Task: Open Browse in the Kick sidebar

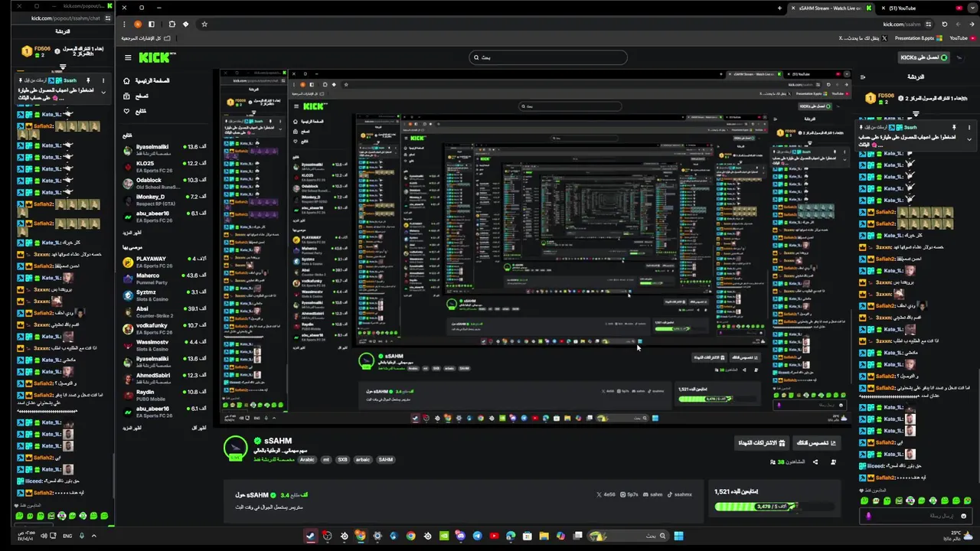Action: (136, 96)
